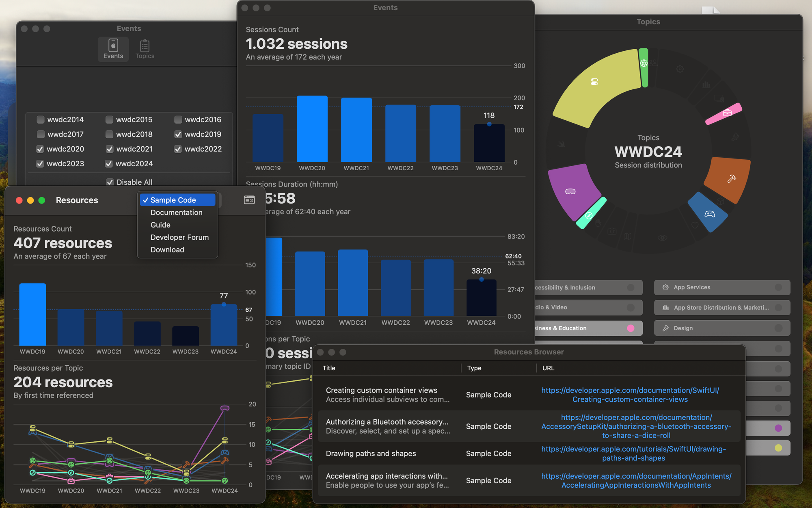
Task: Choose Documentation from the resource type dropdown
Action: tap(177, 213)
